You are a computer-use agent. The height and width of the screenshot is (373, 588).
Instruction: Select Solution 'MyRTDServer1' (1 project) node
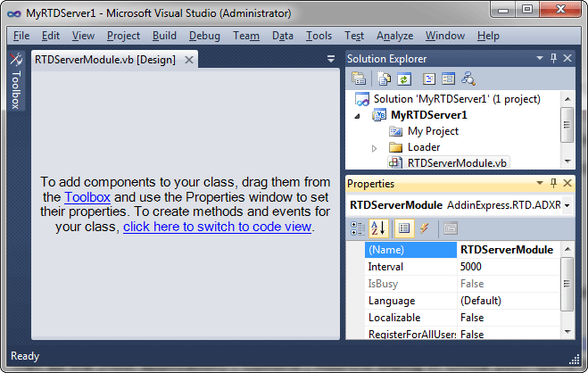[x=457, y=99]
